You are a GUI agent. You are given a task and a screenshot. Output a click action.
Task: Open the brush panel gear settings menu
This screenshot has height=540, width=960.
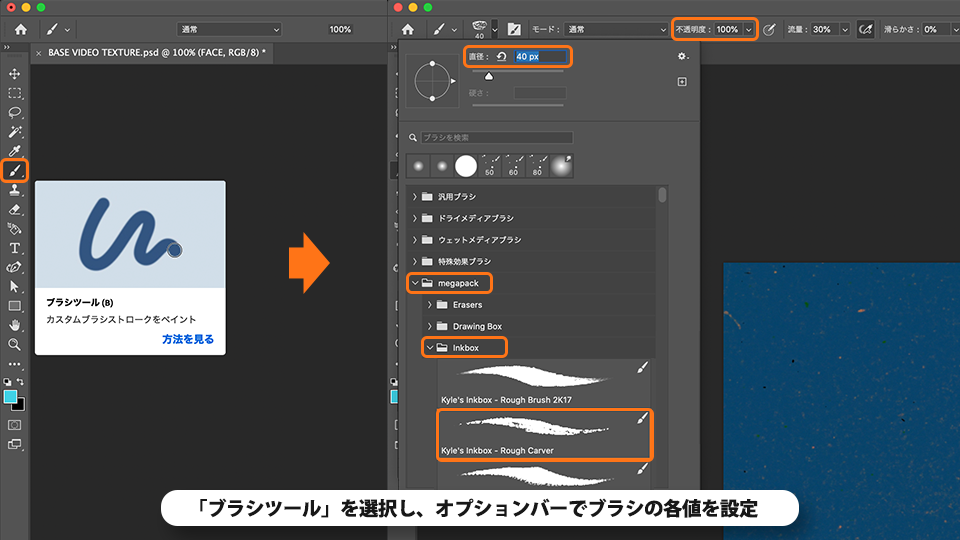pyautogui.click(x=682, y=56)
